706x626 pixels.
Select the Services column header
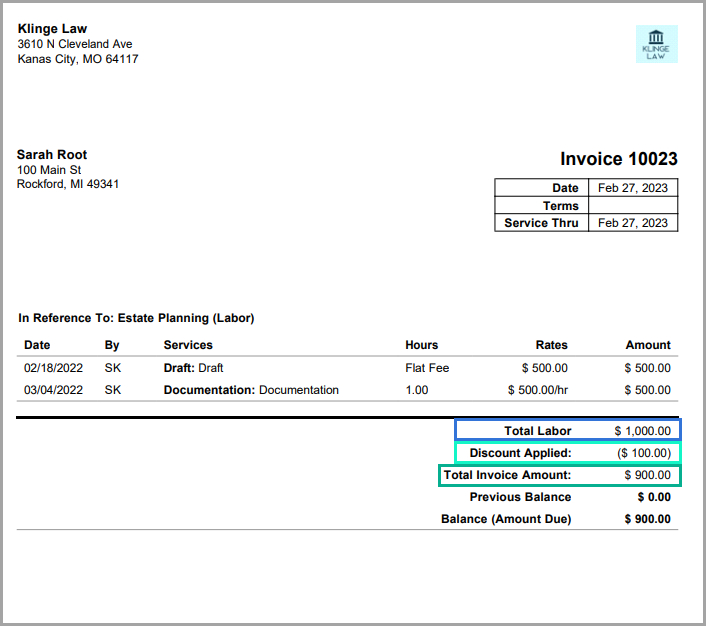(188, 345)
